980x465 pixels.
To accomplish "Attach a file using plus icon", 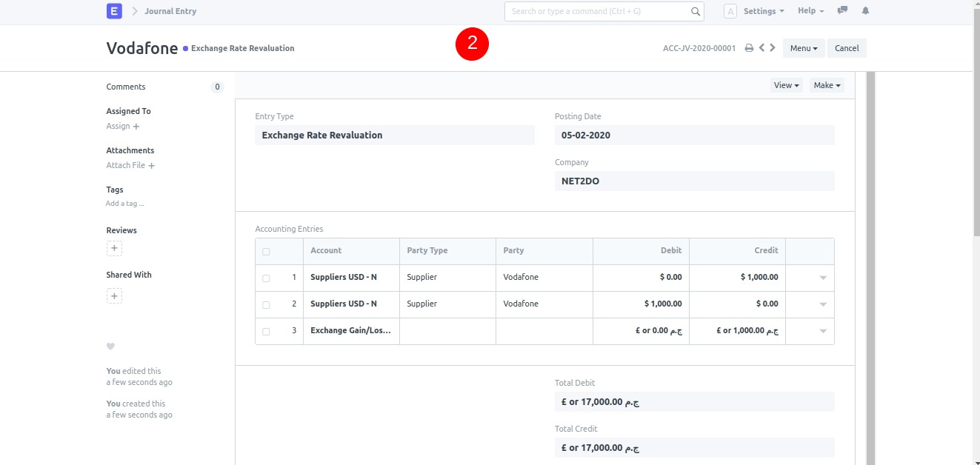I will 152,166.
